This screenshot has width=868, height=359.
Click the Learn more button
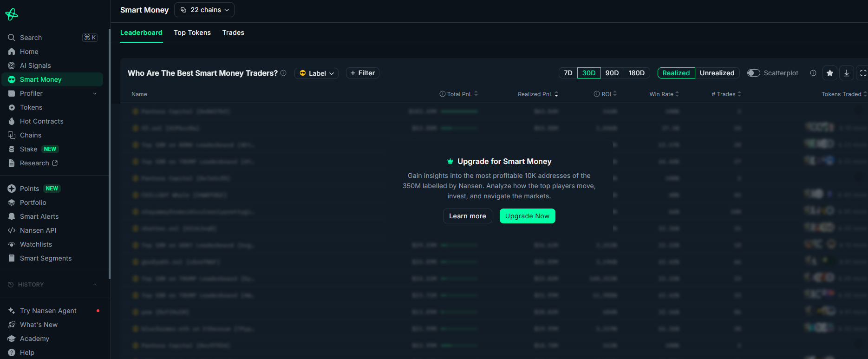tap(467, 216)
